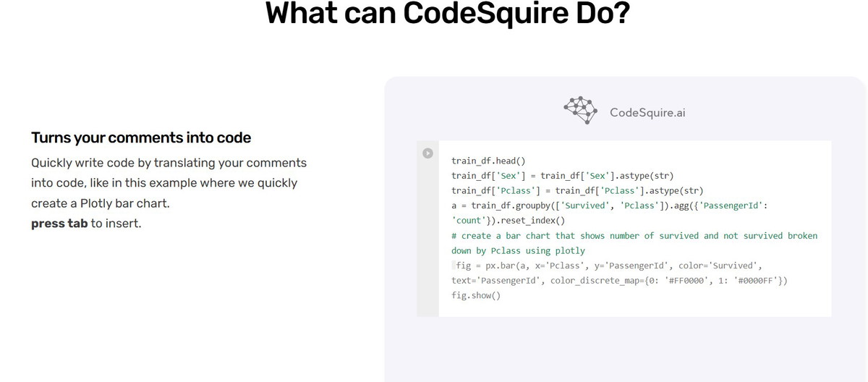
Task: Click the 'count'}).reset_index() line
Action: pyautogui.click(x=508, y=221)
